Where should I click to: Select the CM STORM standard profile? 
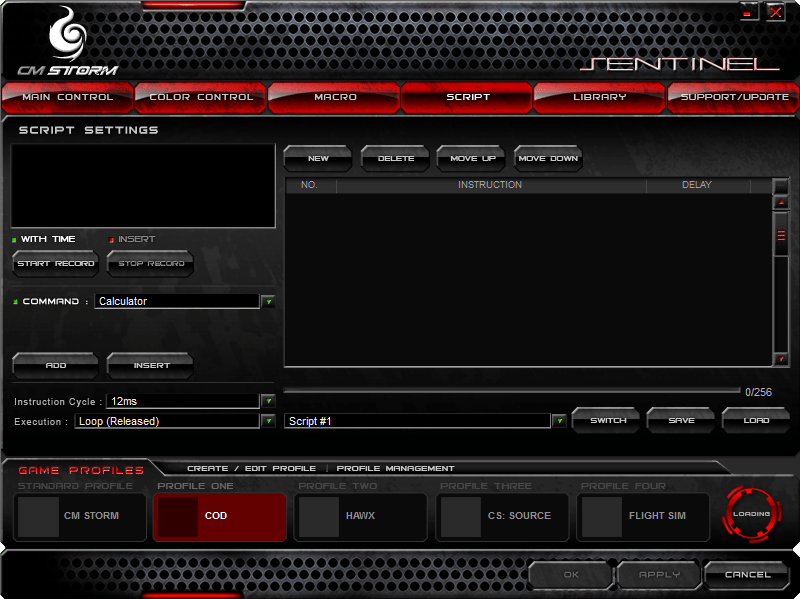tap(80, 516)
